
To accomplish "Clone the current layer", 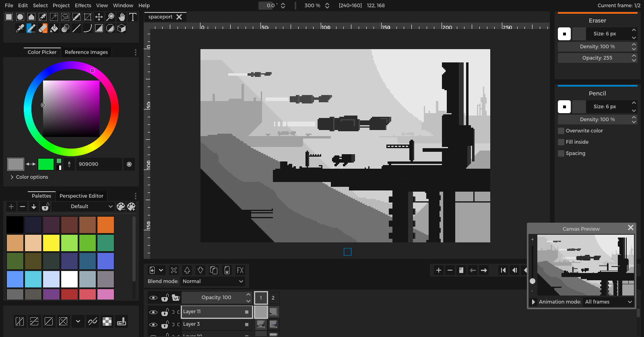I will [214, 270].
